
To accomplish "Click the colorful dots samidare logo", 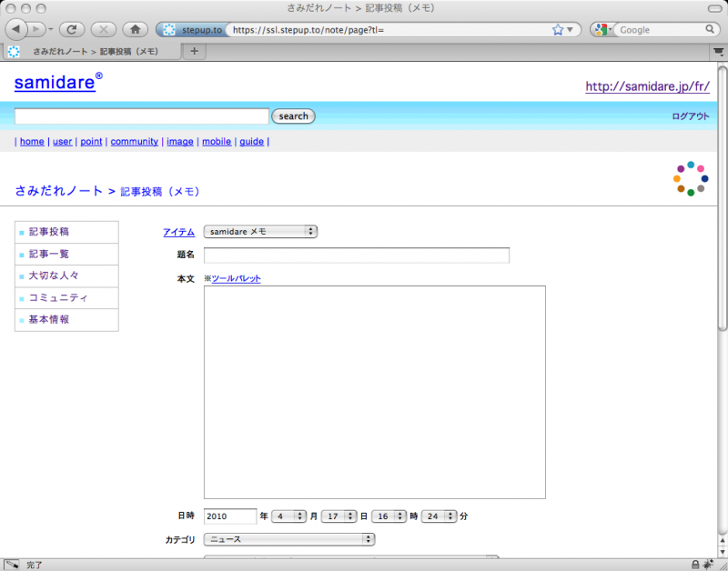I will pyautogui.click(x=691, y=179).
